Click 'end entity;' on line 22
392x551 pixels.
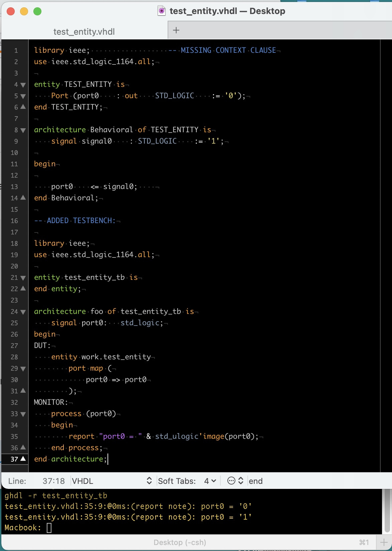pos(57,289)
